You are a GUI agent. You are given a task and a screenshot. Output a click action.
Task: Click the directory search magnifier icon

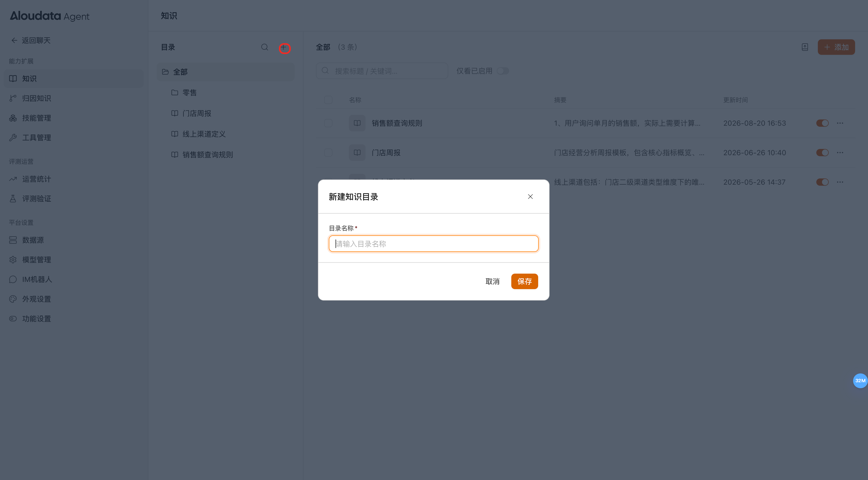264,47
